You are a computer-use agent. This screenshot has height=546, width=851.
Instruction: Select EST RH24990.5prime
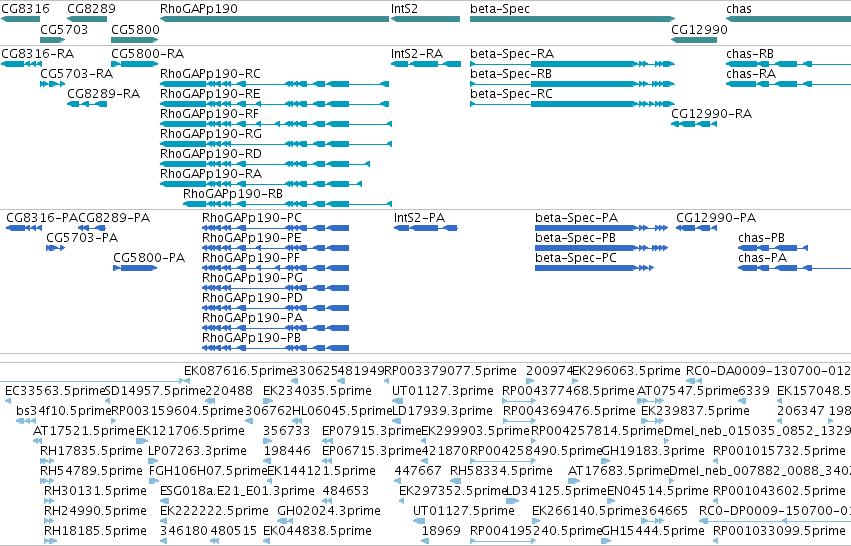pyautogui.click(x=95, y=511)
